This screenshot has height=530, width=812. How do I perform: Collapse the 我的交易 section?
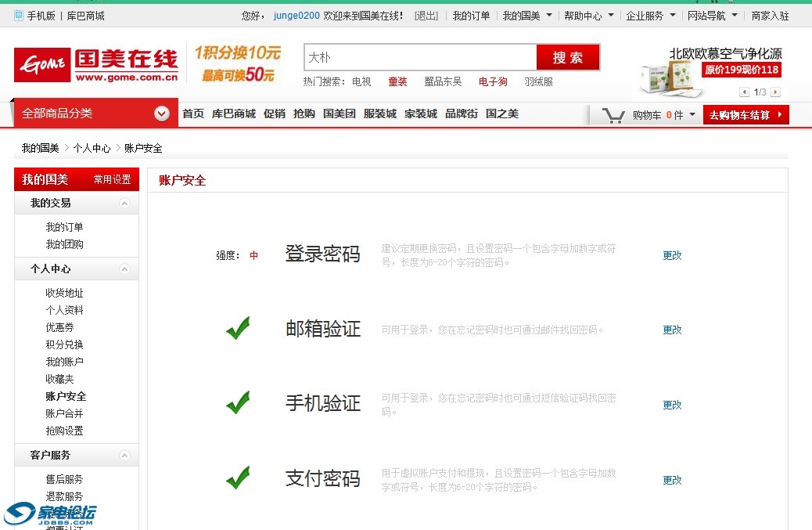point(124,203)
